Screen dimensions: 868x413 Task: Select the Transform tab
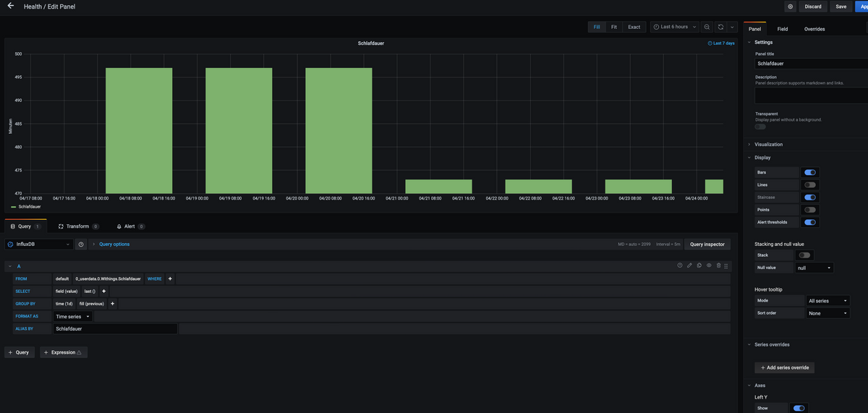pos(78,226)
